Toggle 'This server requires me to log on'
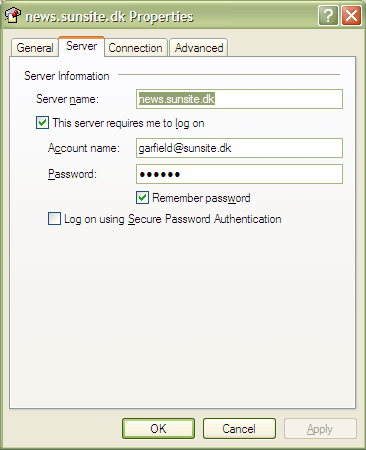Viewport: 366px width, 450px height. click(42, 123)
